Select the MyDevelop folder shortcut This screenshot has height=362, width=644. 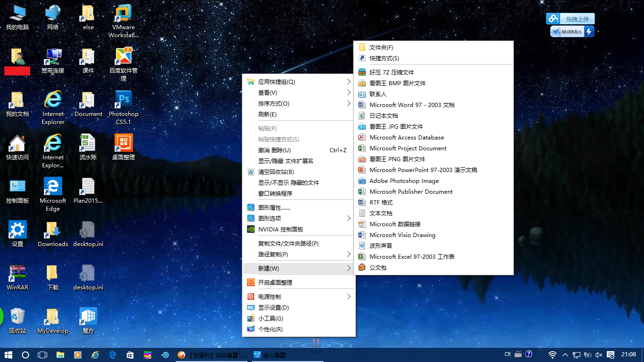coord(53,321)
